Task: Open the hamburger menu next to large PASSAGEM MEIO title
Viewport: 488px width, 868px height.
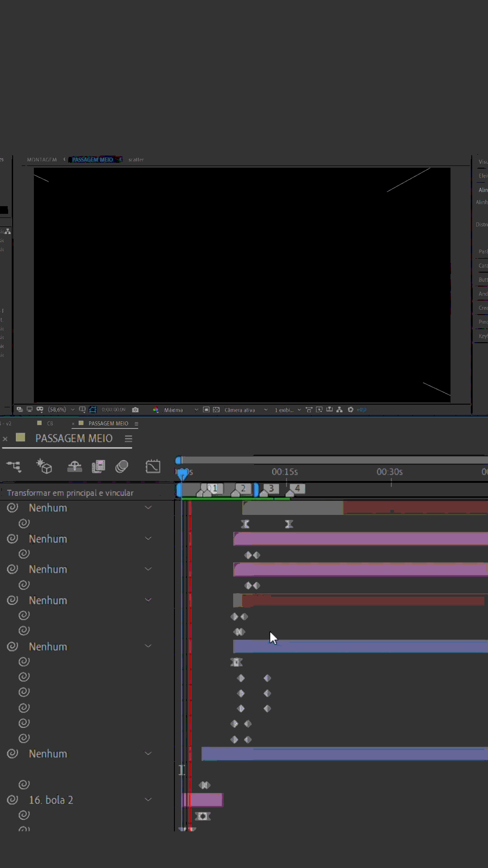Action: pos(128,439)
